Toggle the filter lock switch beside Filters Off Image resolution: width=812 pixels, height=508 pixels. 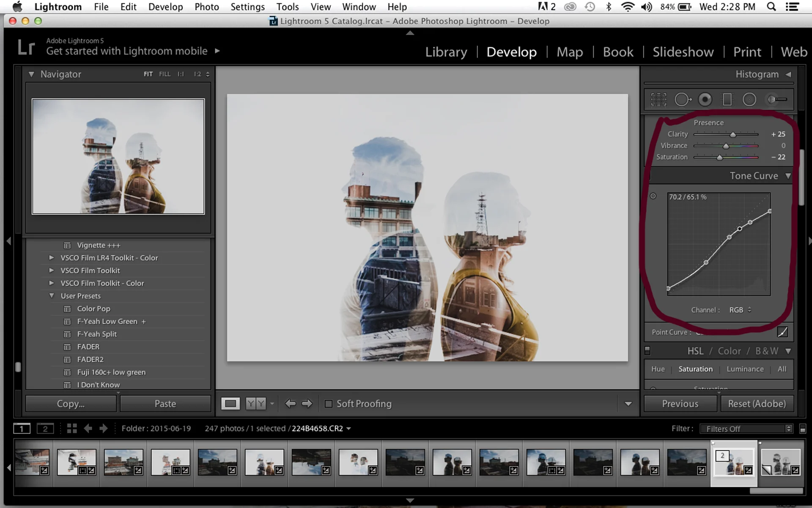[x=802, y=429]
